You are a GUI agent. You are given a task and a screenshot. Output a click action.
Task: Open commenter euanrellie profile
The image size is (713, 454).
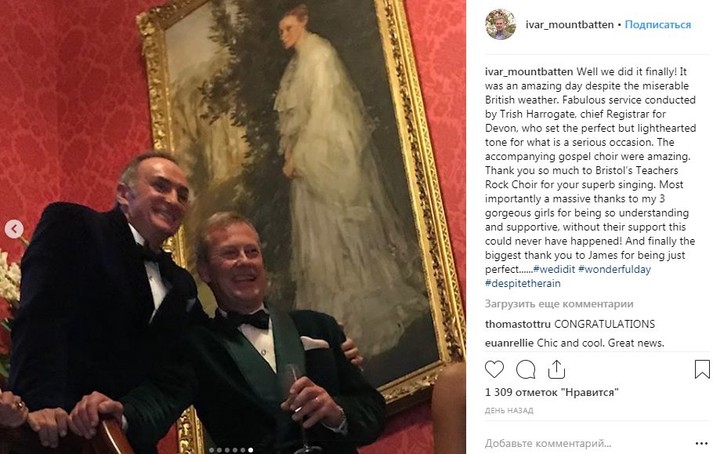509,343
